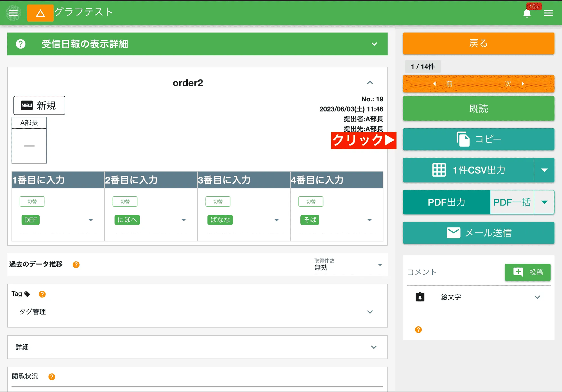Toggle 切替 under the 4番目に入力 column

pos(311,201)
